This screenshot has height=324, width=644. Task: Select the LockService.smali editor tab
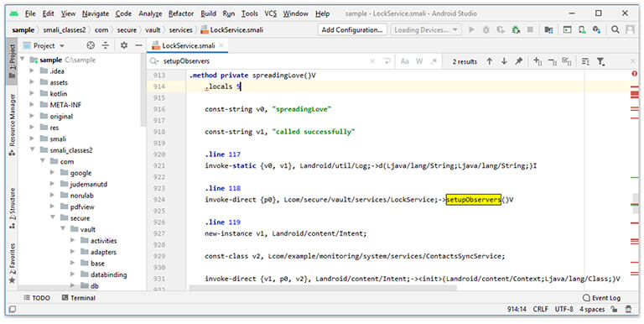(x=188, y=45)
